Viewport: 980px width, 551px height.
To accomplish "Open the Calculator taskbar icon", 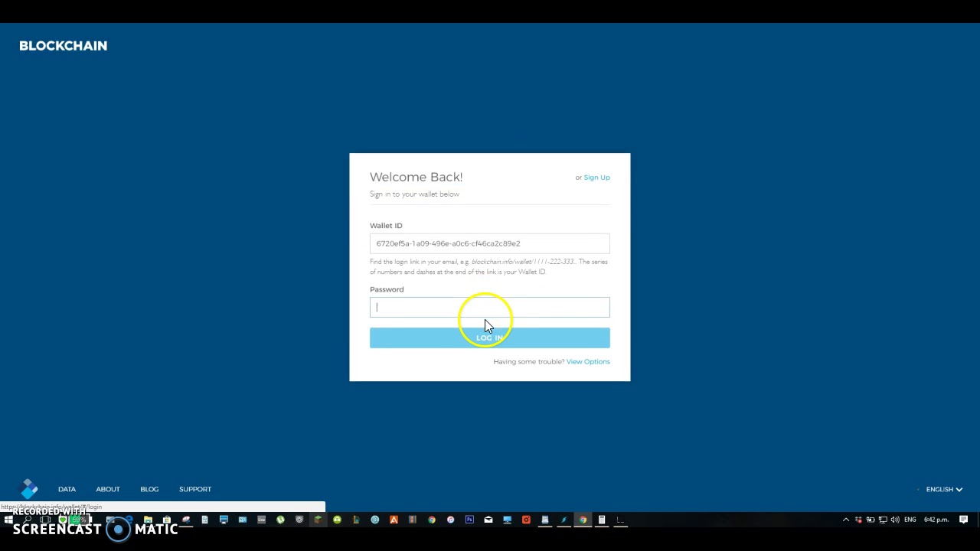I will pyautogui.click(x=602, y=520).
